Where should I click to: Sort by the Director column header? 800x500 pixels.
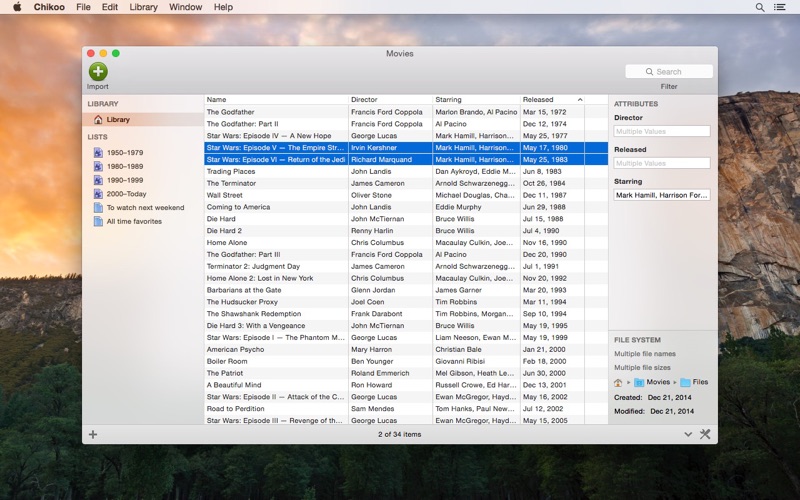tap(390, 99)
